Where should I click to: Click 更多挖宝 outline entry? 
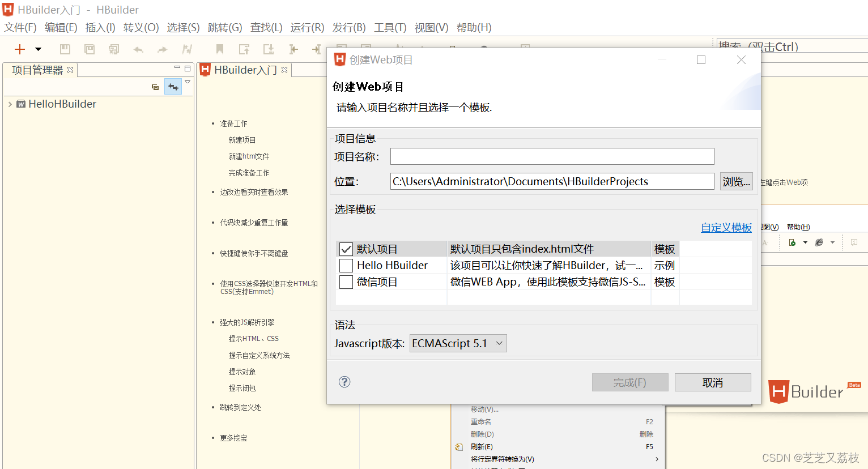233,438
